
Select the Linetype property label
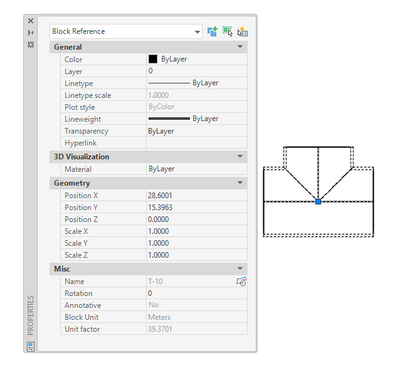click(79, 83)
